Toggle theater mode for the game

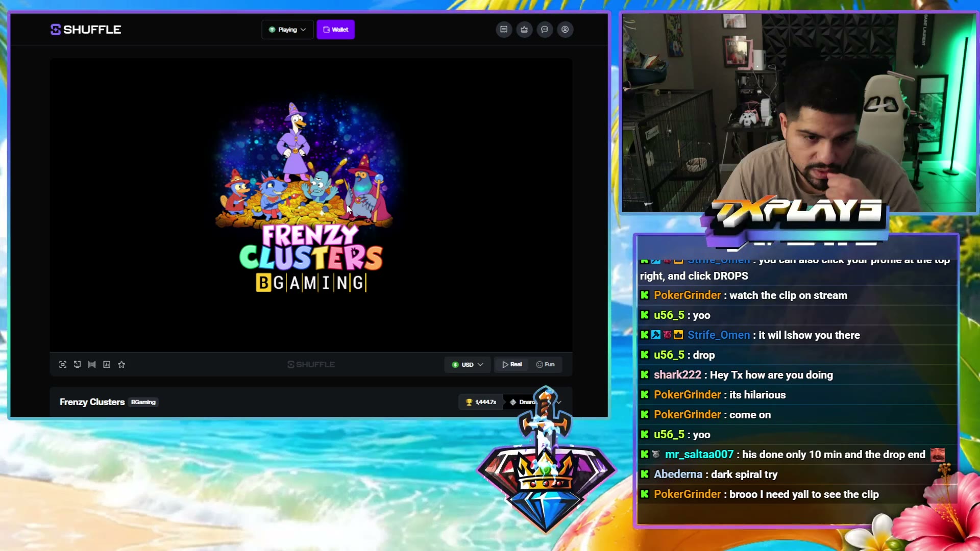[92, 364]
